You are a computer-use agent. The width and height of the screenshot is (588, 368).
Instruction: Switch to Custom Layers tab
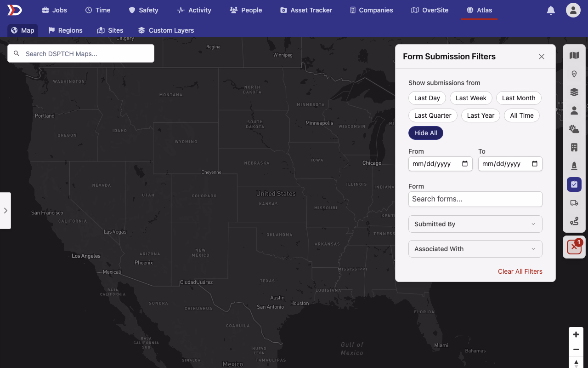click(x=166, y=30)
